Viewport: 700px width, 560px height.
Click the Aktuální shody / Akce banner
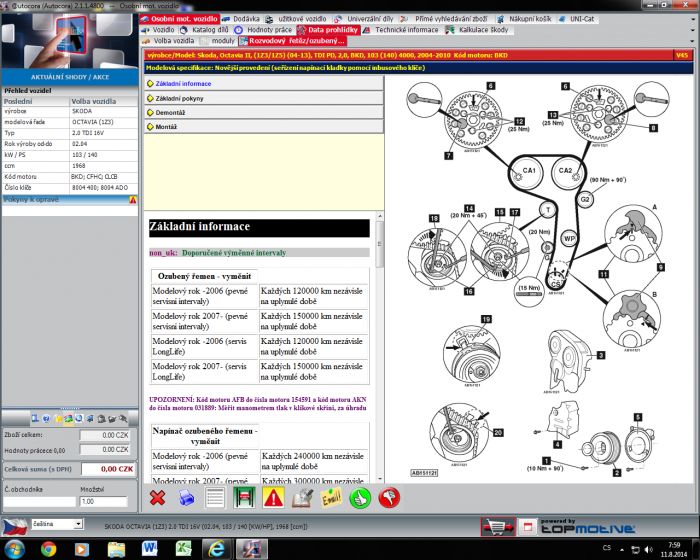click(70, 77)
